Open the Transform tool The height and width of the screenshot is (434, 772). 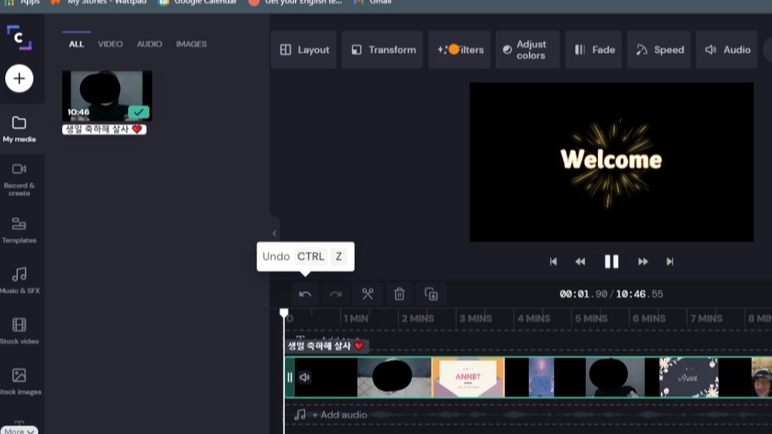point(383,50)
